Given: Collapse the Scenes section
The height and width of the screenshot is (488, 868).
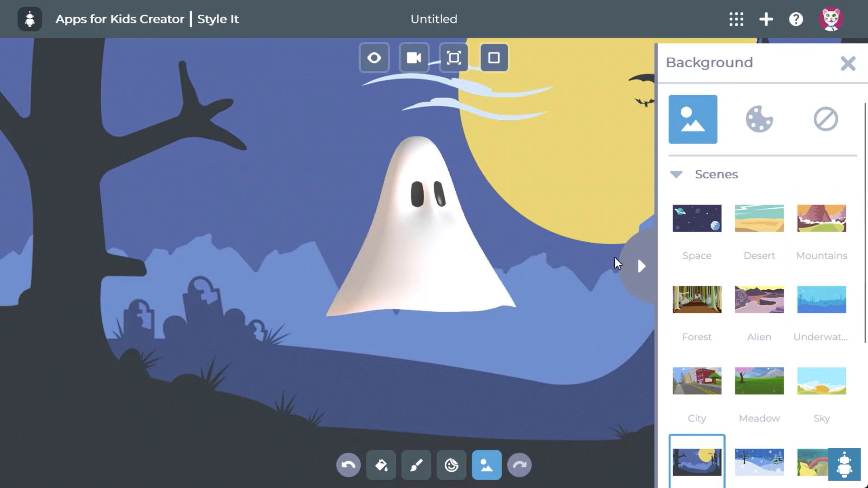Looking at the screenshot, I should 676,174.
